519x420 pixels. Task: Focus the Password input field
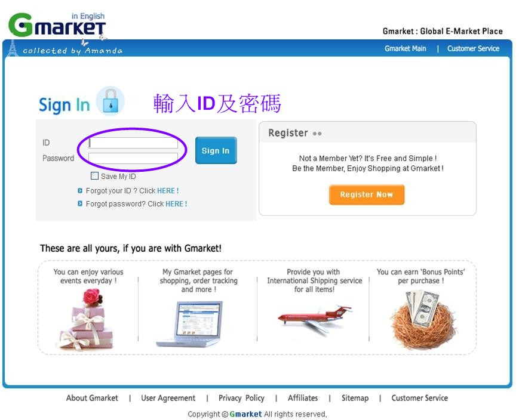pos(133,158)
